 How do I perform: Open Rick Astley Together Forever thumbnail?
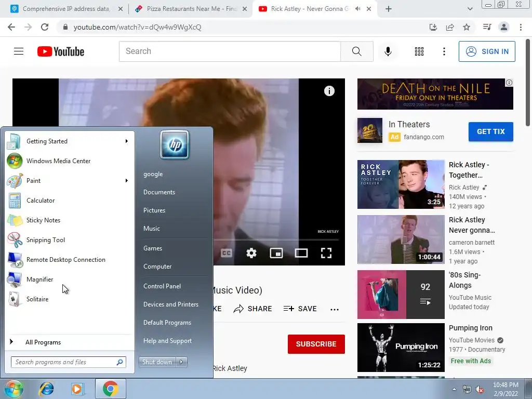click(x=401, y=184)
